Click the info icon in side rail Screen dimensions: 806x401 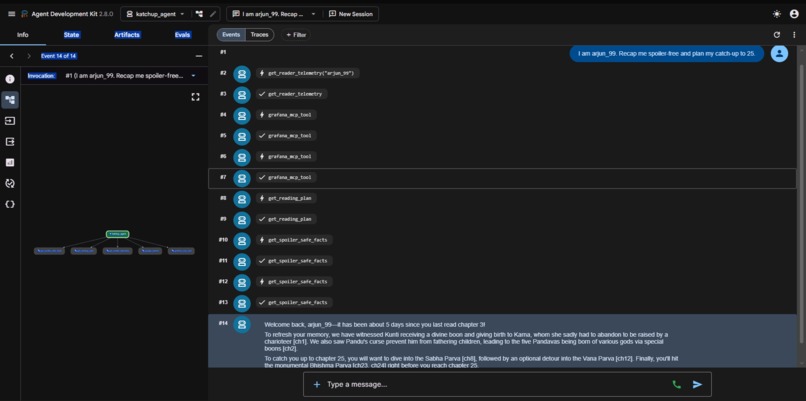(10, 79)
